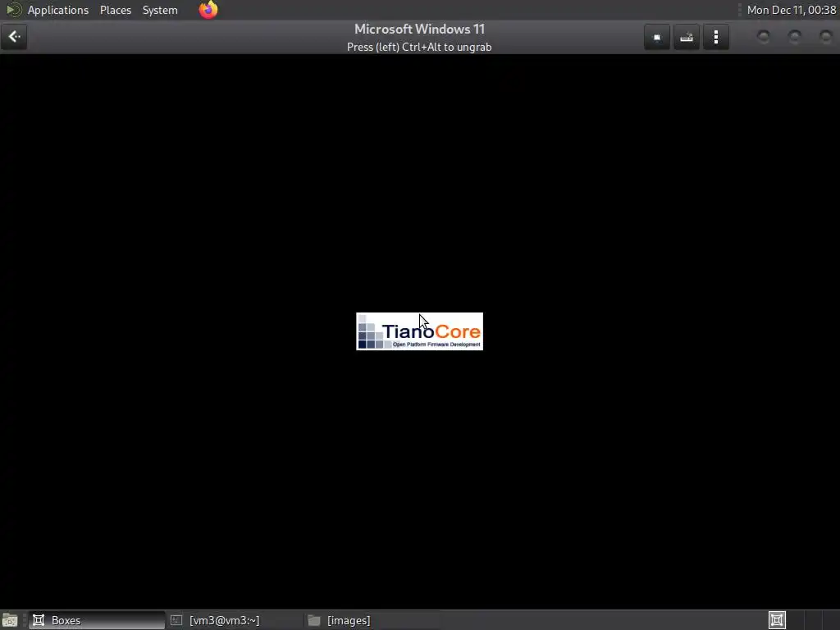
Task: Go back to the Boxes collection view
Action: click(14, 37)
